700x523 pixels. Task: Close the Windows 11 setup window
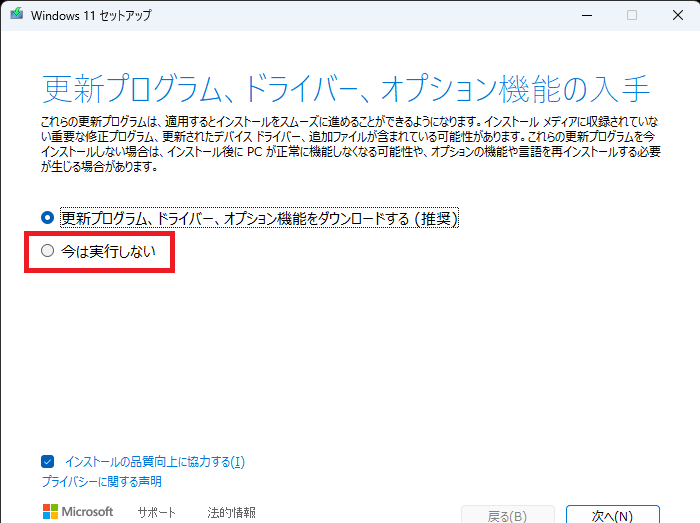click(678, 15)
